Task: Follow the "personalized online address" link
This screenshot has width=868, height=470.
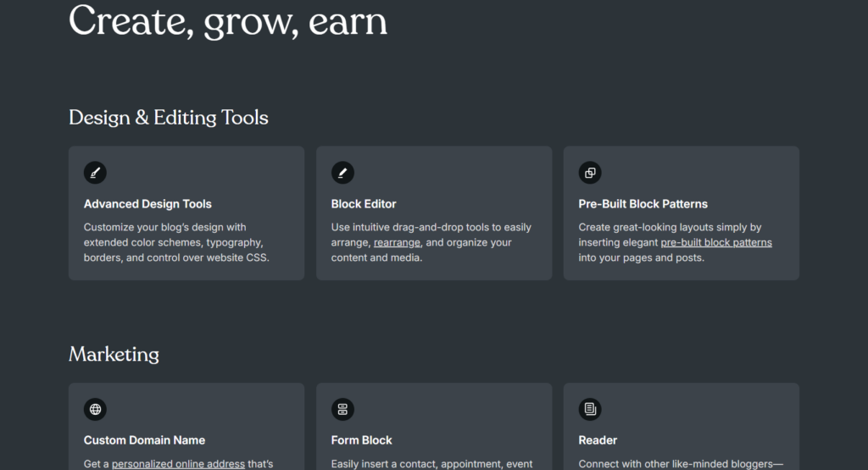Action: pos(178,464)
